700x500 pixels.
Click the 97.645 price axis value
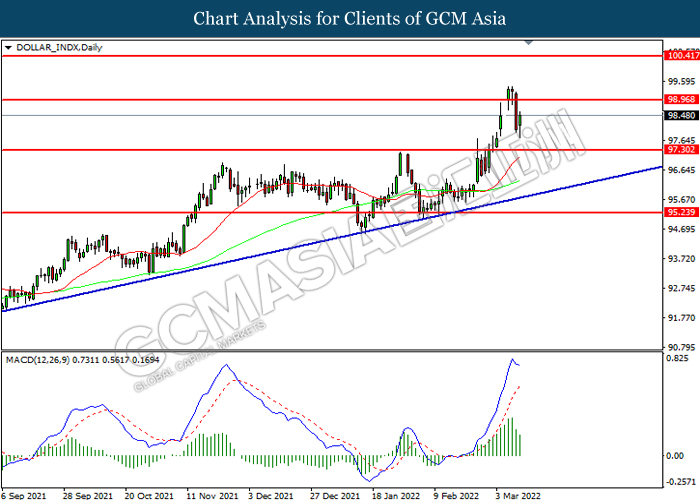[682, 141]
